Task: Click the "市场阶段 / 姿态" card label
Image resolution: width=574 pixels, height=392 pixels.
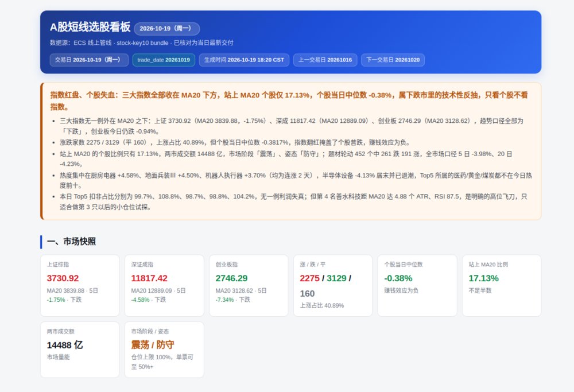Action: (x=150, y=331)
